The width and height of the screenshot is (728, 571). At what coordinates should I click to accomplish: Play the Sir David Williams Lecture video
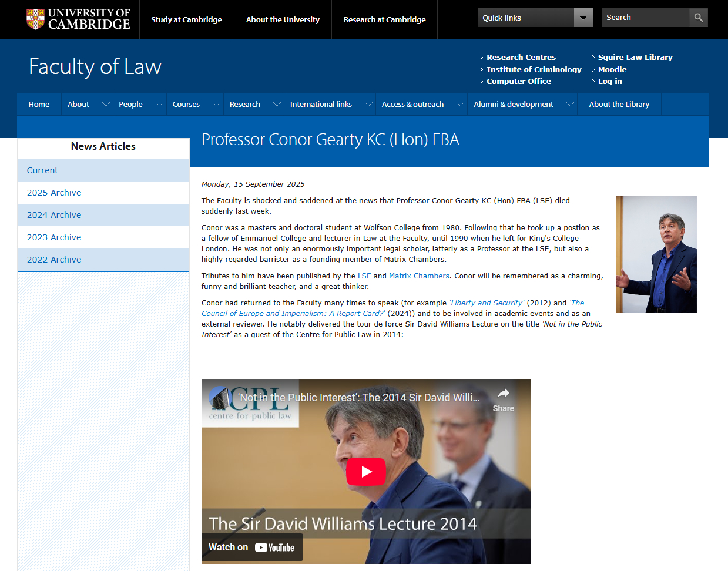pos(365,471)
